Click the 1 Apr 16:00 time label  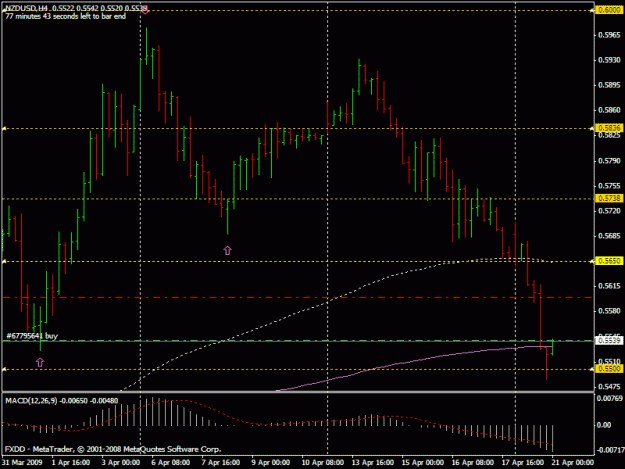pos(71,463)
